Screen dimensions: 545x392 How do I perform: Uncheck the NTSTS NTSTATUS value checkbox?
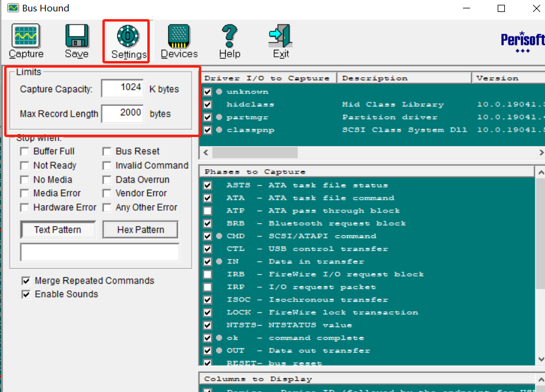click(207, 326)
